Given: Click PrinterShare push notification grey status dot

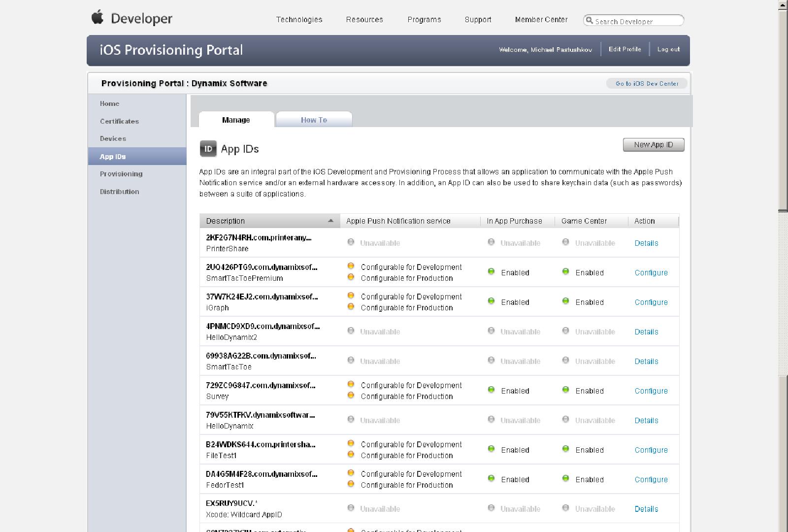Looking at the screenshot, I should [351, 242].
